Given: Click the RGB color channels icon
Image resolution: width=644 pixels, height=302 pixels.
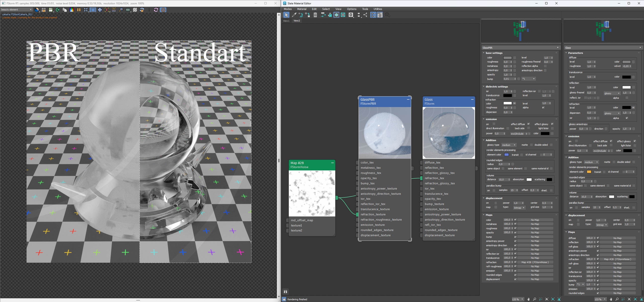Looking at the screenshot, I should 72,10.
